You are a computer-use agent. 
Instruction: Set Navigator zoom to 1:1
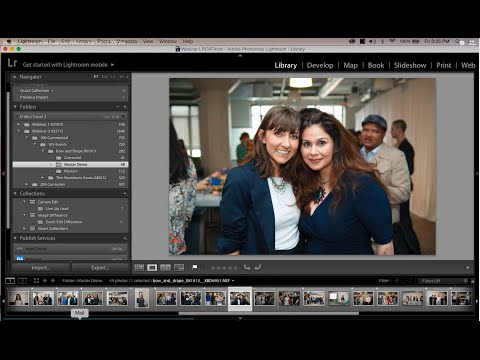pos(113,77)
